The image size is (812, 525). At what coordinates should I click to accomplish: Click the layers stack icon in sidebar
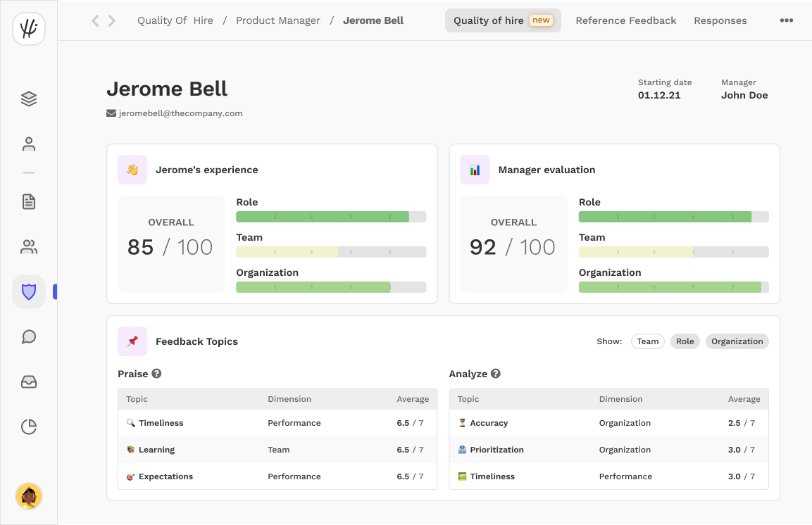tap(29, 99)
